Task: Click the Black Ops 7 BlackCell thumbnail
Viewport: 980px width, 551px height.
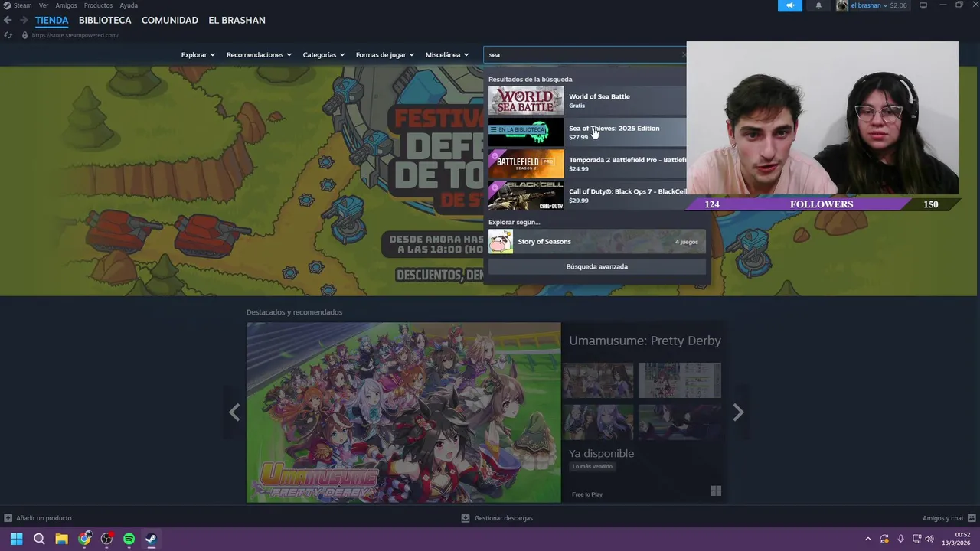Action: tap(526, 196)
